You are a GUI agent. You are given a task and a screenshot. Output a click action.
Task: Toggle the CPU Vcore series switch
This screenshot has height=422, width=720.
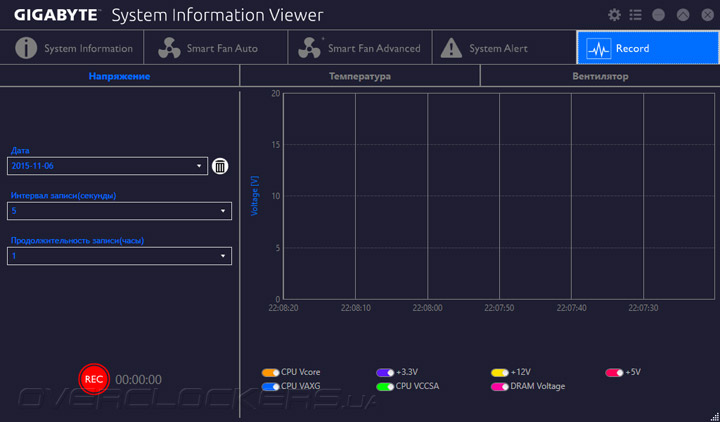[x=269, y=372]
